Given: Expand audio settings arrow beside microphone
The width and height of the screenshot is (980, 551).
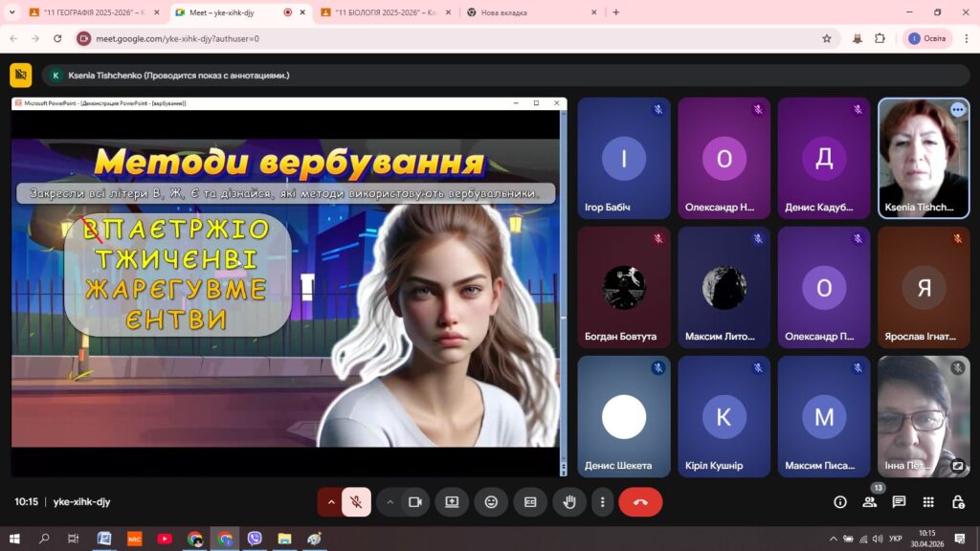Looking at the screenshot, I should tap(330, 501).
